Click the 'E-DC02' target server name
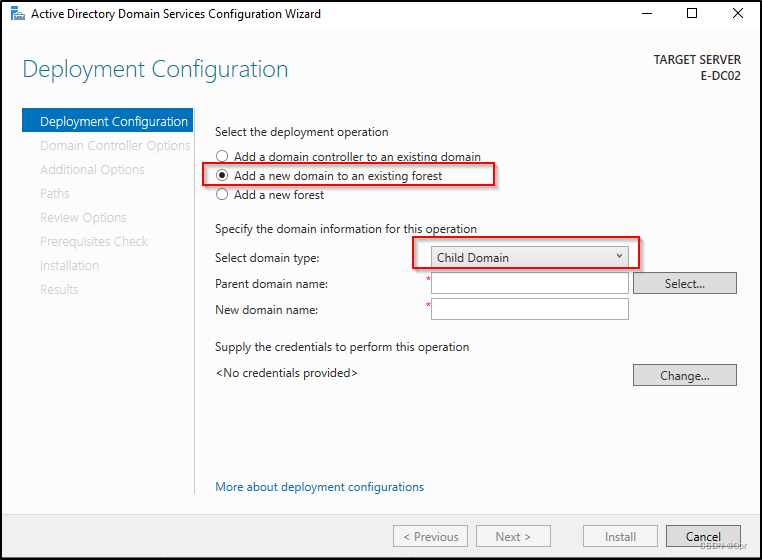This screenshot has height=560, width=762. pos(720,76)
